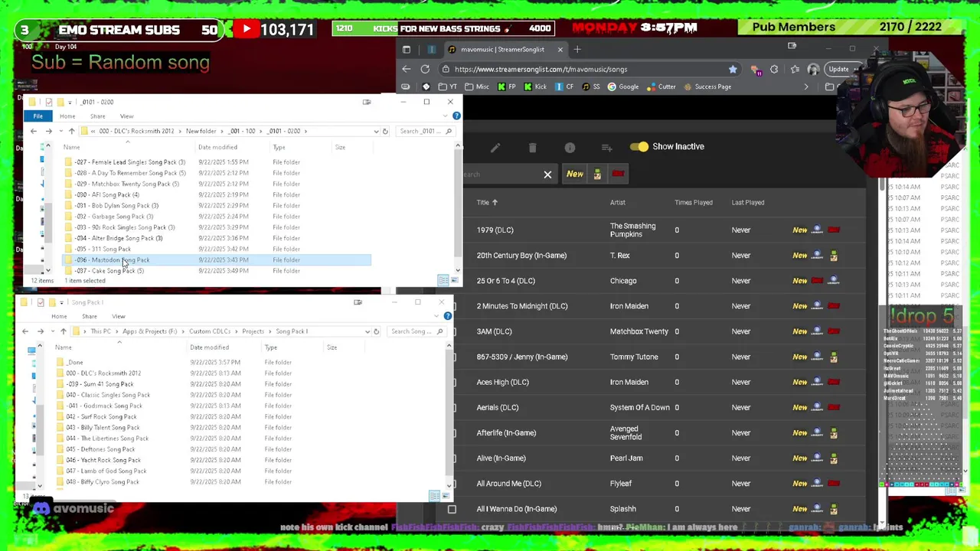Screen dimensions: 980x551
Task: Open the Share tab in top Explorer window
Action: point(97,116)
